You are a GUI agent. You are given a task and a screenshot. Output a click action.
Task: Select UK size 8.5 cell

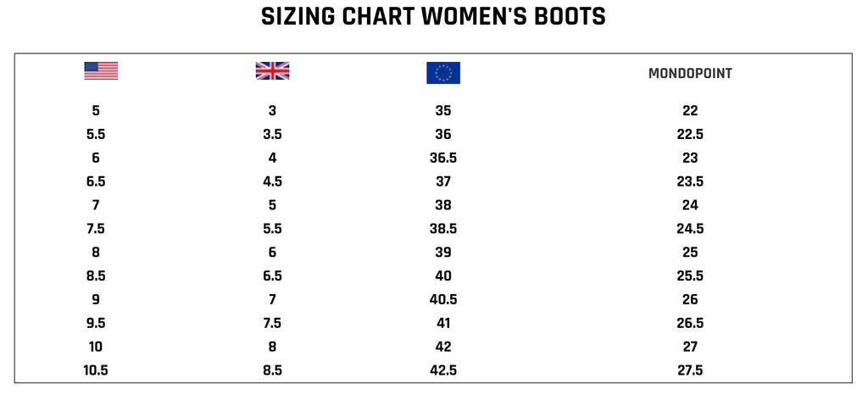(x=272, y=370)
